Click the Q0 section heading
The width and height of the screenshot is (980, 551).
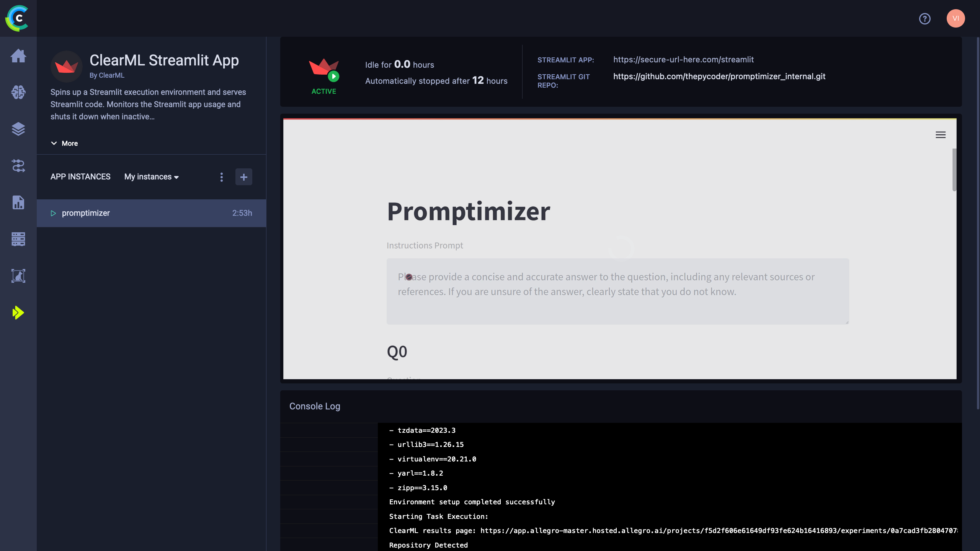click(x=397, y=352)
